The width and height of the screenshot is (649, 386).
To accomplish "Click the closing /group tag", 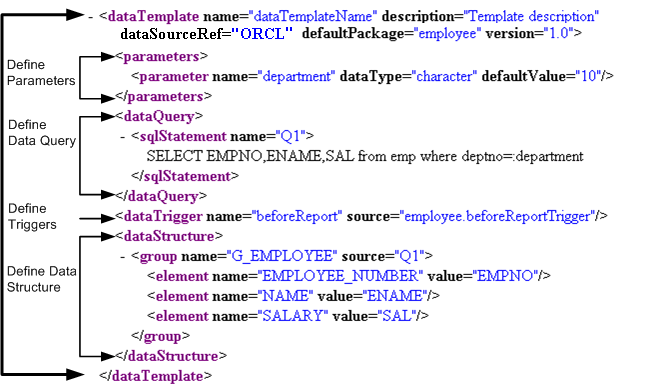I will tap(160, 336).
